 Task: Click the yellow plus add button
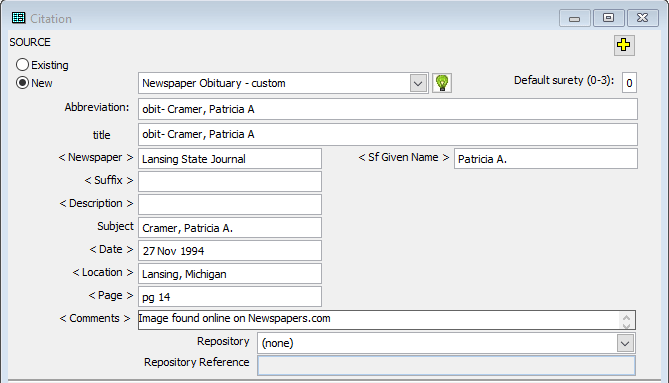[x=624, y=45]
